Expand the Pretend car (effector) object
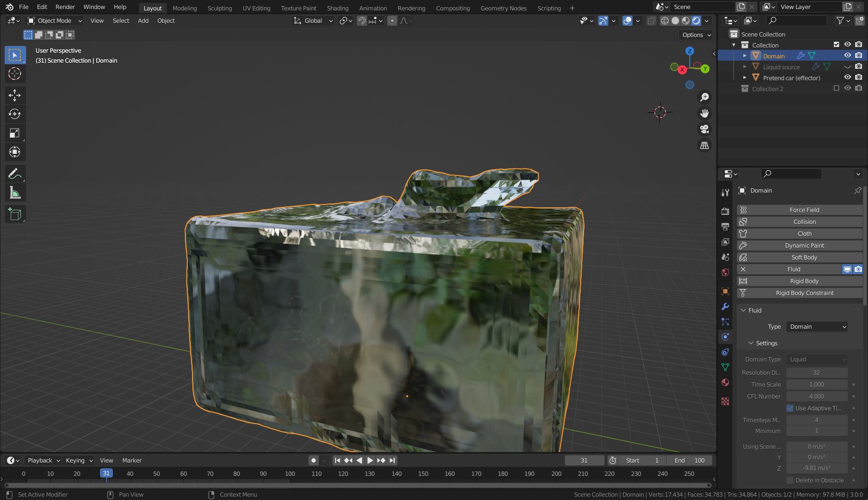Image resolution: width=868 pixels, height=500 pixels. pyautogui.click(x=744, y=77)
